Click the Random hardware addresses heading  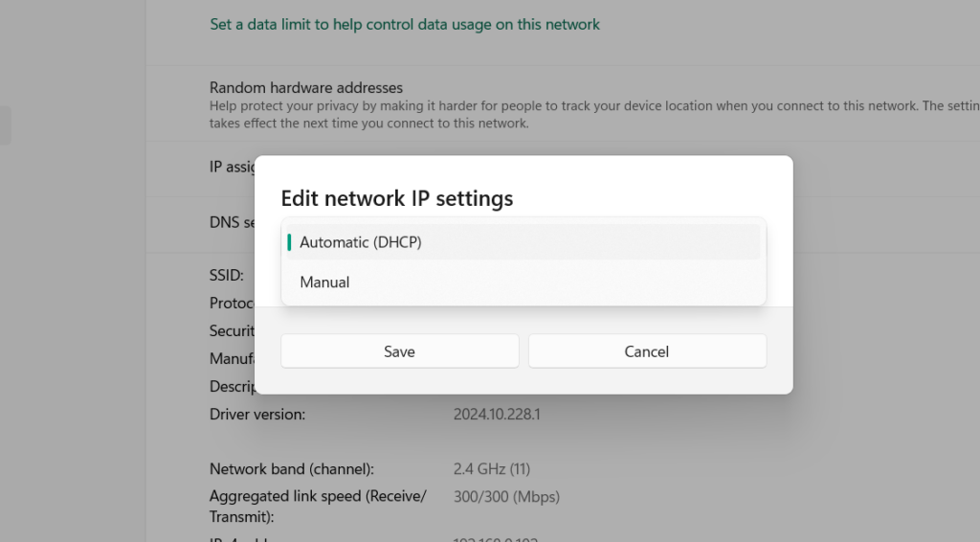(305, 88)
